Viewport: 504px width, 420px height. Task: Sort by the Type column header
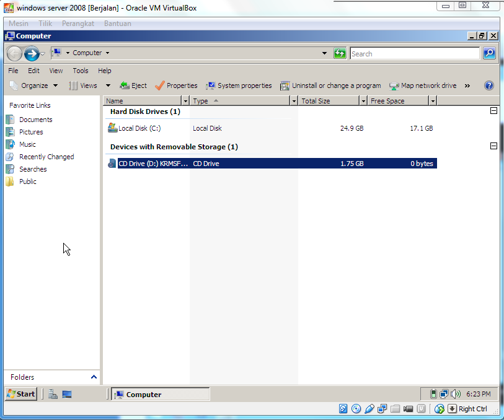[240, 101]
